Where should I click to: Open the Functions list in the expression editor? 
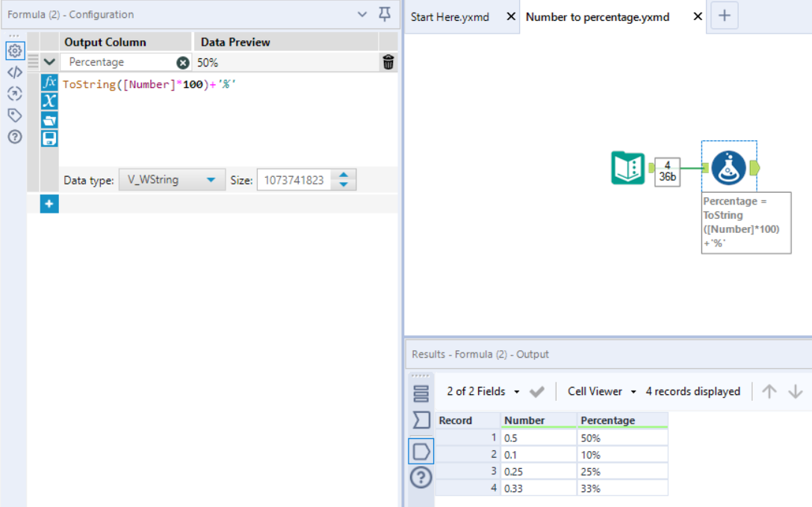click(x=49, y=84)
